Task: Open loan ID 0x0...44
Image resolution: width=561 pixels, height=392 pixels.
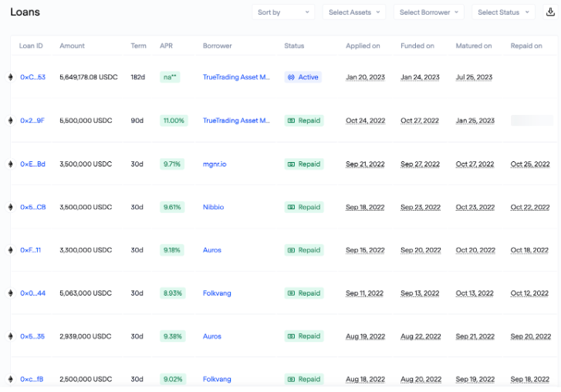Action: click(32, 293)
